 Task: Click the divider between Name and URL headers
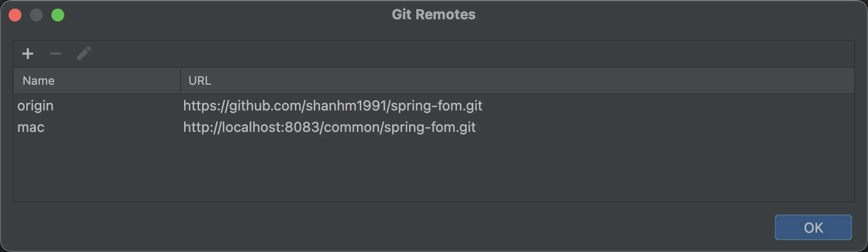point(180,80)
